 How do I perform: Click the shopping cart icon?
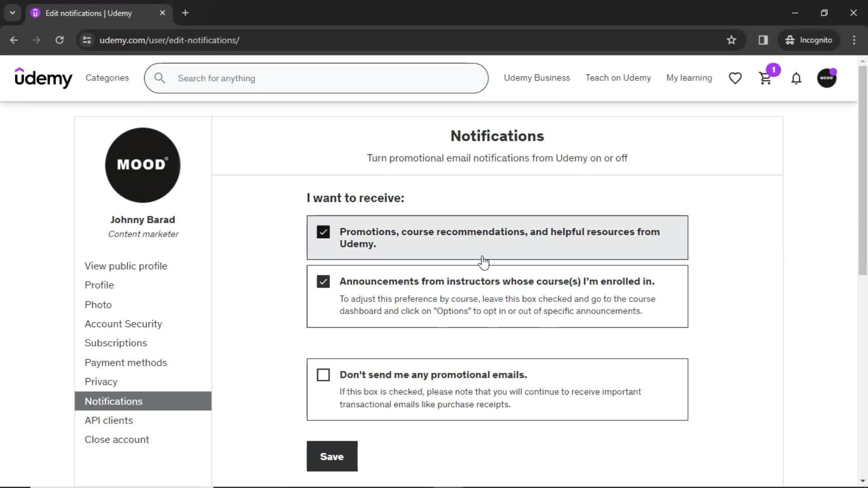766,78
